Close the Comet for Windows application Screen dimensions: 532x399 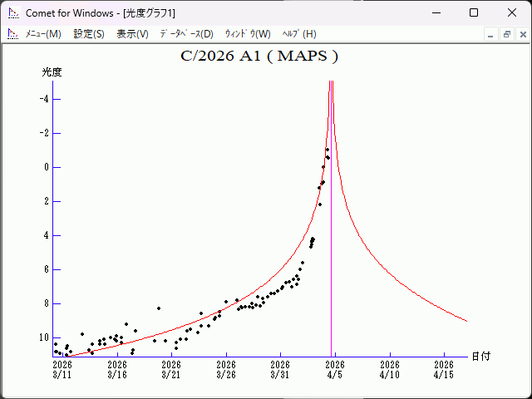(x=511, y=12)
